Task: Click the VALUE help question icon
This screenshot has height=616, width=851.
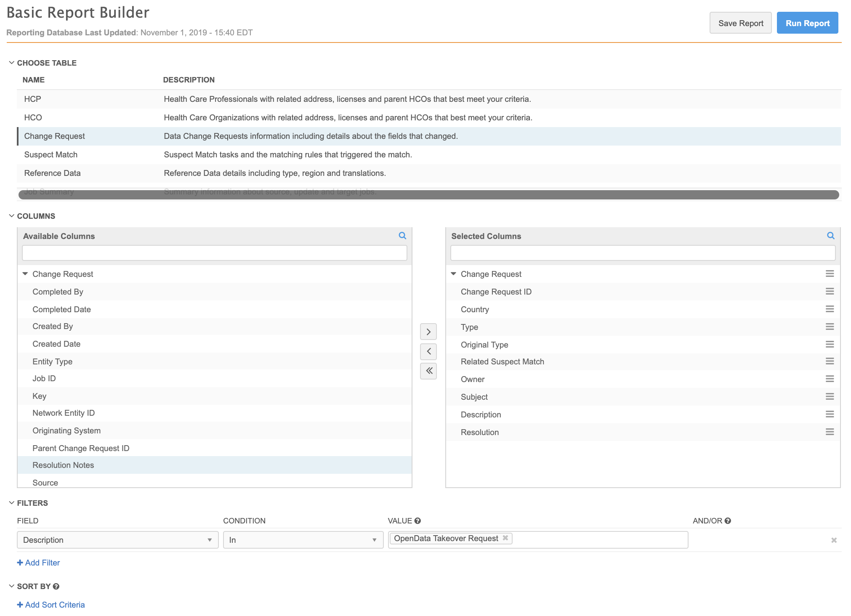Action: pos(418,521)
